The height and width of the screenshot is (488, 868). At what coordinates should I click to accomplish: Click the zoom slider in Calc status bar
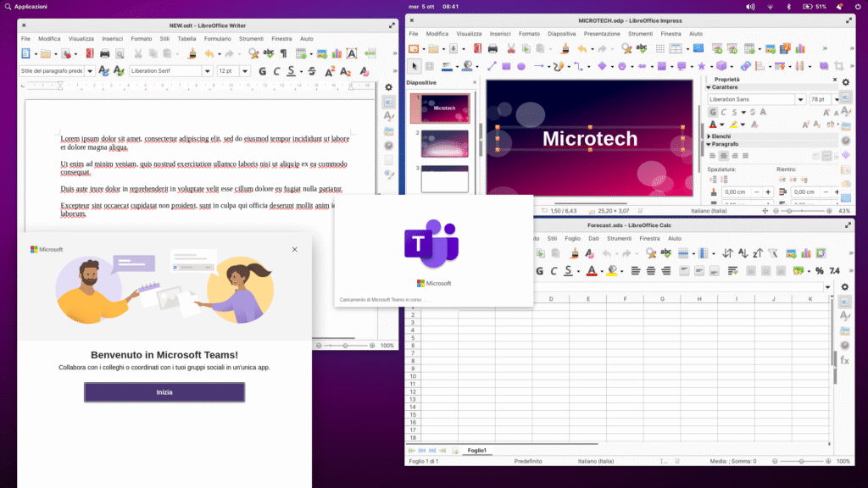pos(802,461)
